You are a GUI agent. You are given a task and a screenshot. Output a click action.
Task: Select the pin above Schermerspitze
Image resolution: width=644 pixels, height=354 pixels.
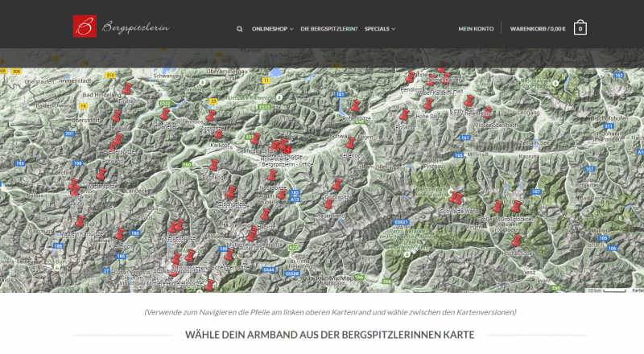tap(229, 255)
